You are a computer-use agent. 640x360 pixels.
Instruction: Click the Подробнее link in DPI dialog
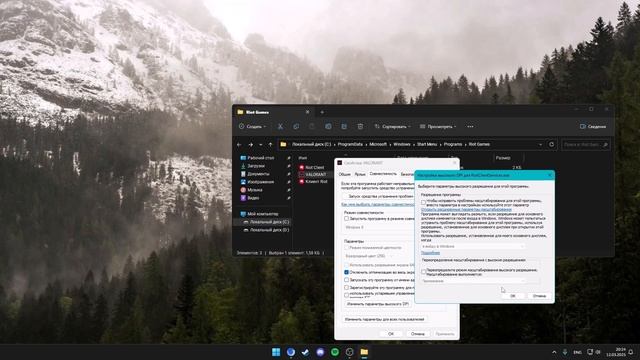pyautogui.click(x=430, y=253)
